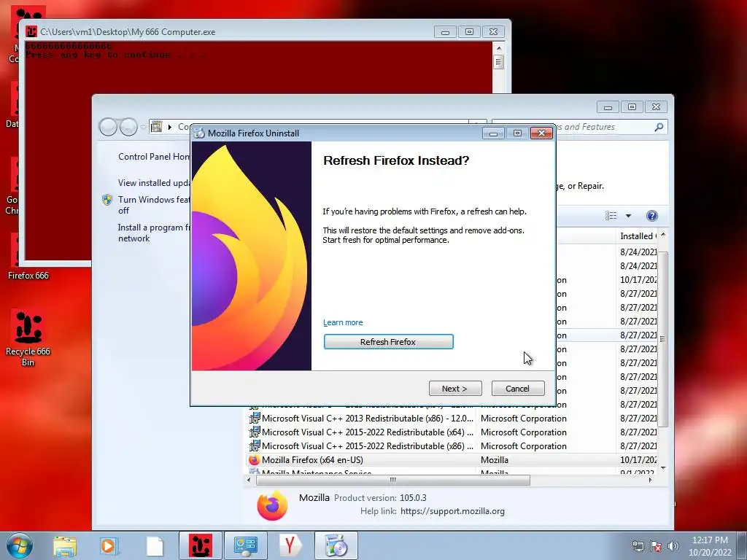Click the Installed On column header
This screenshot has height=560, width=747.
[x=638, y=236]
